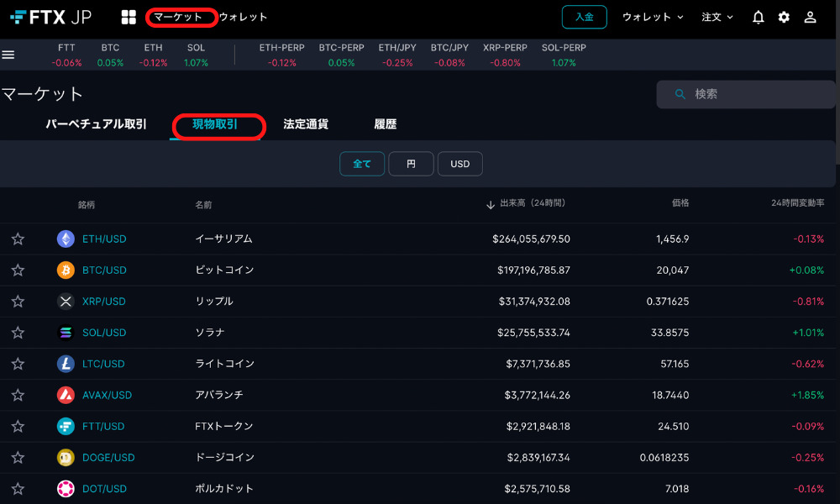Open the settings gear

click(784, 17)
